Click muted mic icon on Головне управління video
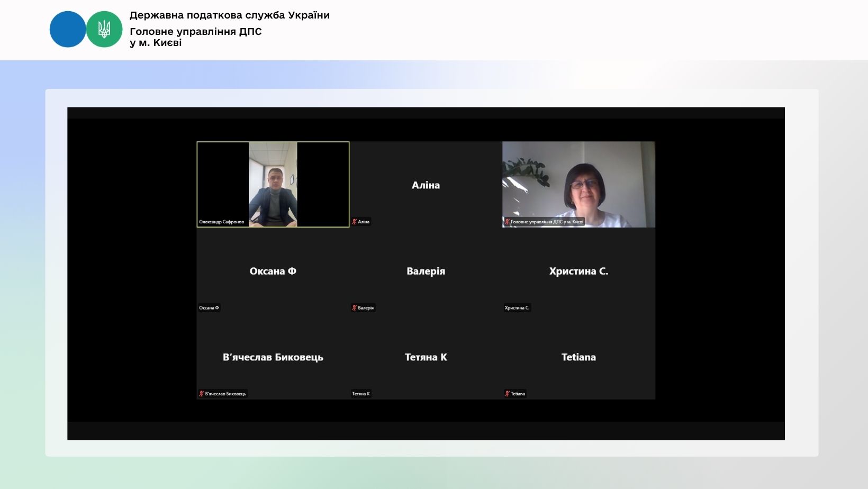The height and width of the screenshot is (489, 868). click(x=507, y=222)
